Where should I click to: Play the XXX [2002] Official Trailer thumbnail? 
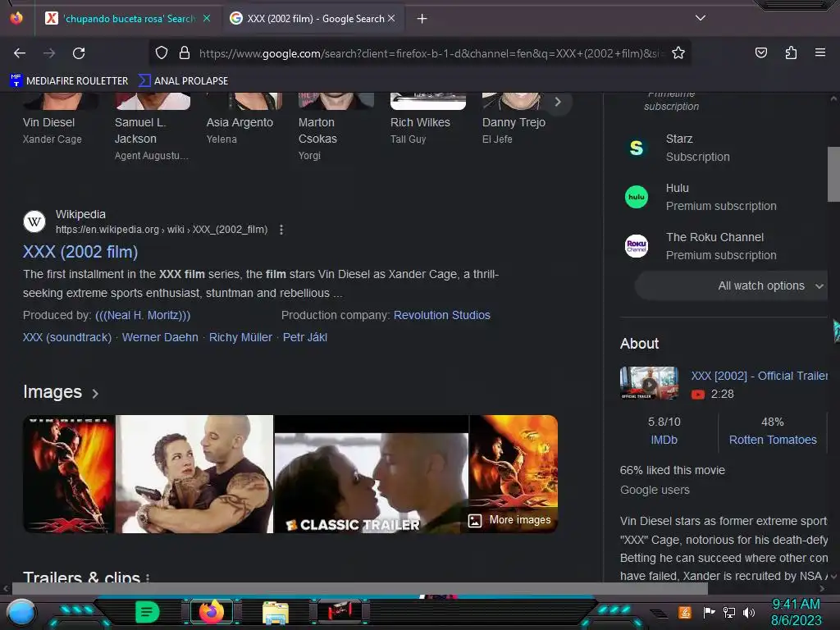click(x=650, y=383)
